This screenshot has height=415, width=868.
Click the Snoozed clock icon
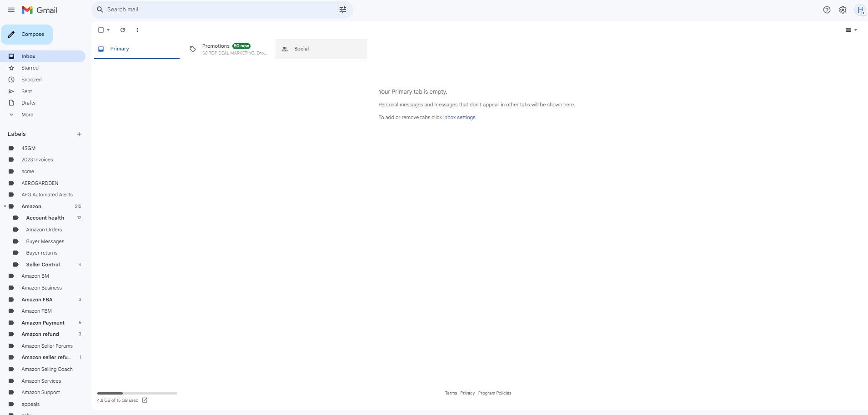pos(11,80)
